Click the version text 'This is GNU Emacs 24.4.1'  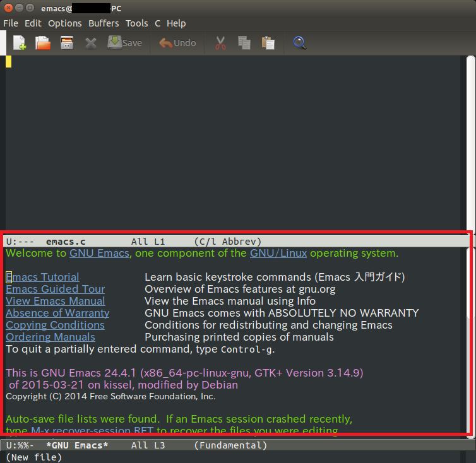point(71,373)
